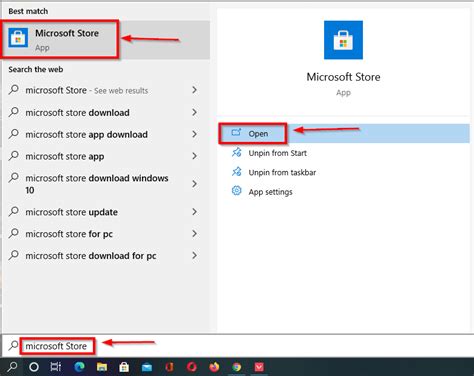Open File Explorer from taskbar
Image resolution: width=474 pixels, height=376 pixels.
(102, 367)
